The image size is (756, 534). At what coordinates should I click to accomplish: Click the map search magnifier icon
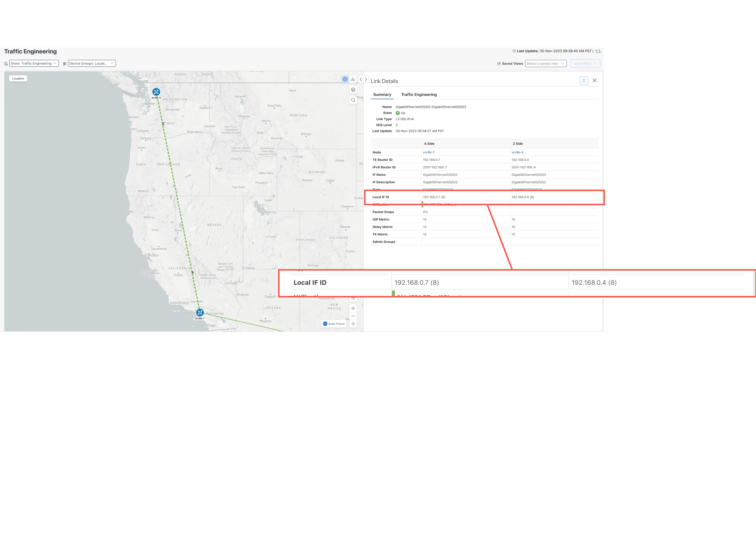353,100
